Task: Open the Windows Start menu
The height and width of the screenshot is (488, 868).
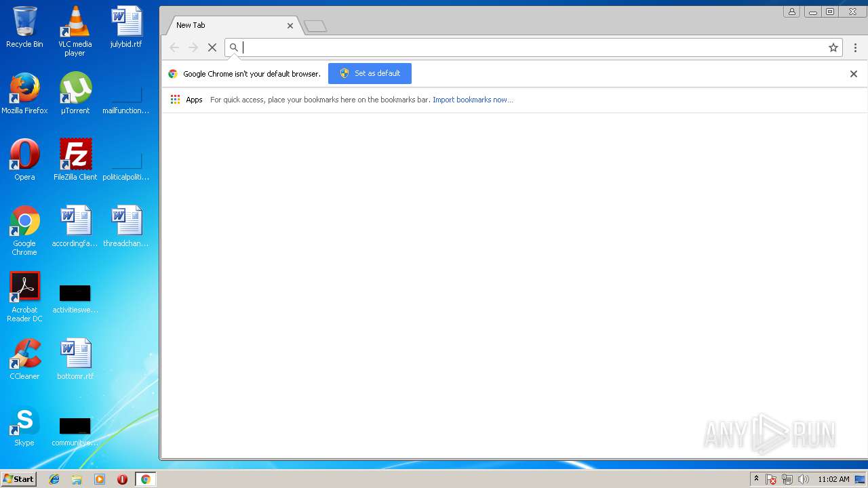Action: pyautogui.click(x=18, y=479)
